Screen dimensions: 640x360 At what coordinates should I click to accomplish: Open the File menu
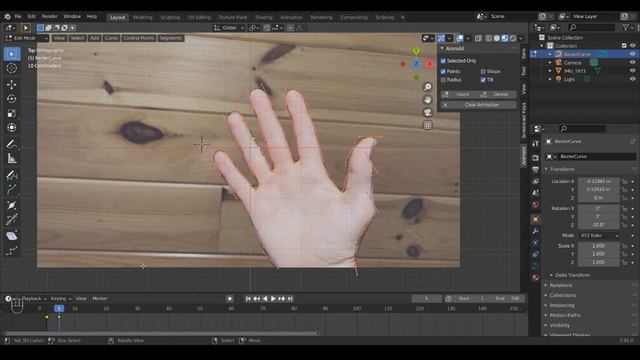[18, 17]
